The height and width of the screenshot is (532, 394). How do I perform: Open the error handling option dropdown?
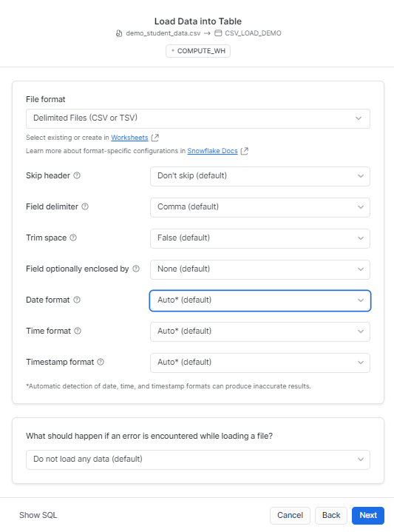(198, 459)
